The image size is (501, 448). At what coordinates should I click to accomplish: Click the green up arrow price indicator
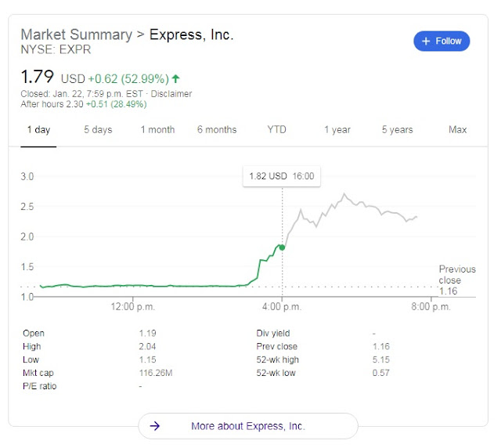(175, 78)
